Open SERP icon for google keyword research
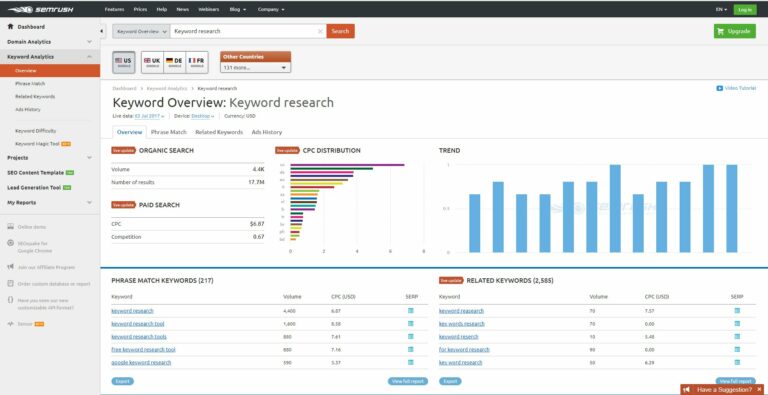Viewport: 768px width, 395px height. click(410, 362)
